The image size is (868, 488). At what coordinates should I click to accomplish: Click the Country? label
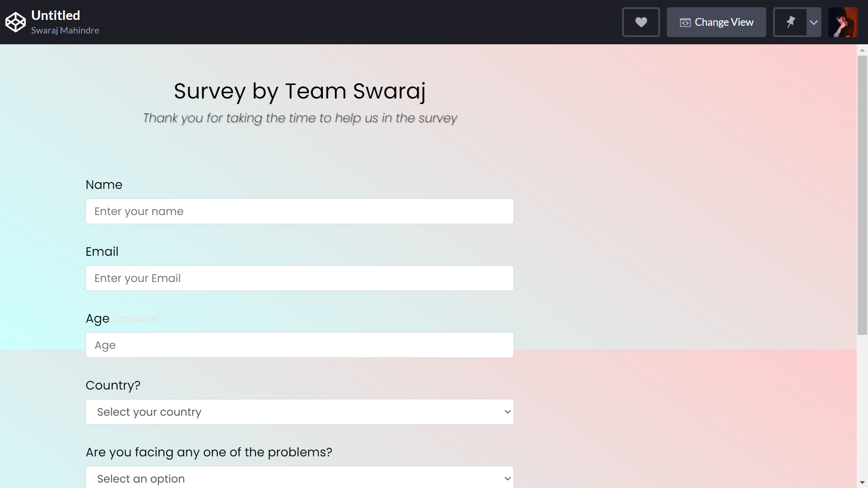113,385
